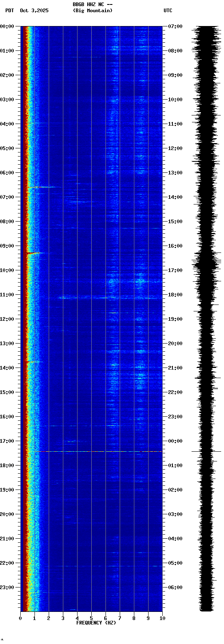Click the 'Oct 3,2025' date label

click(x=34, y=11)
